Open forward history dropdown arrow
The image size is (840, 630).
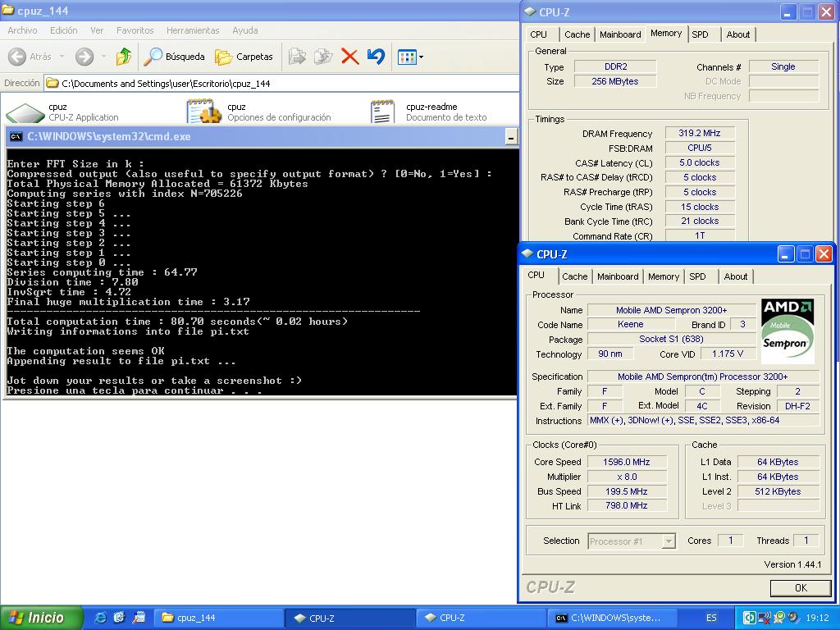[x=103, y=57]
